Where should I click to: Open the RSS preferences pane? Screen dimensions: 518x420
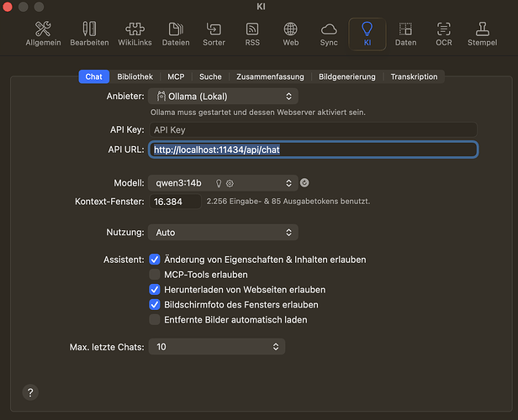(252, 34)
